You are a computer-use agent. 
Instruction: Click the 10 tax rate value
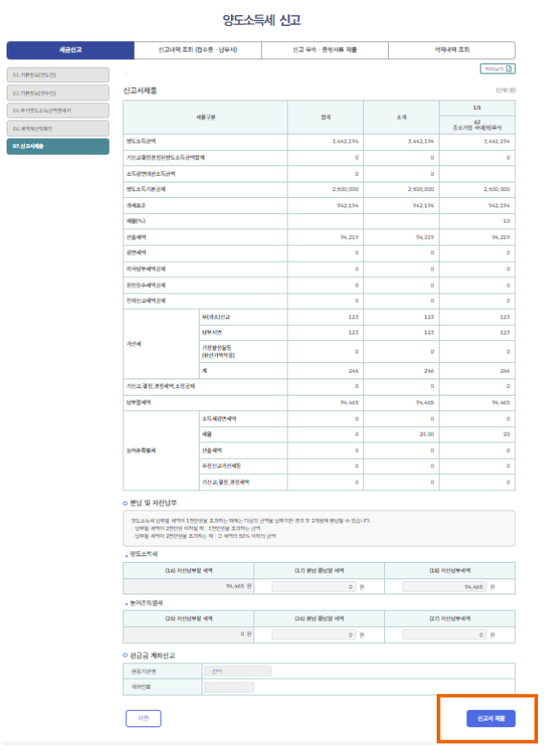506,221
